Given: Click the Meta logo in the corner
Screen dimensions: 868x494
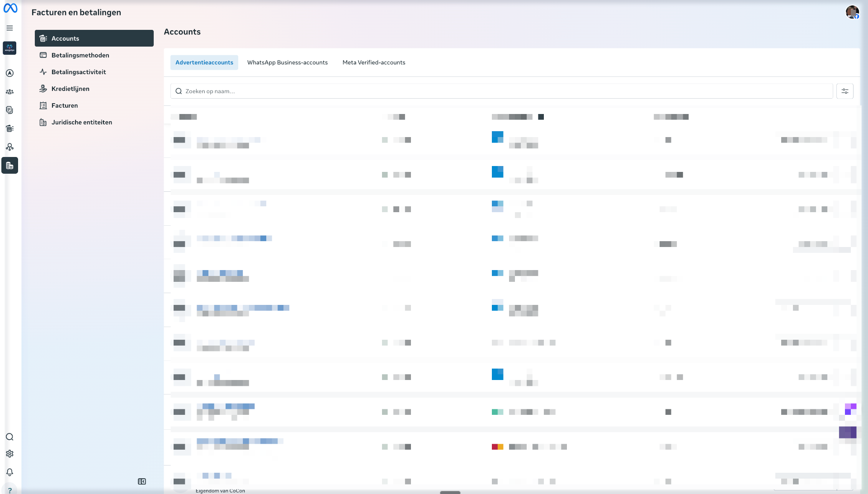Looking at the screenshot, I should [x=10, y=8].
